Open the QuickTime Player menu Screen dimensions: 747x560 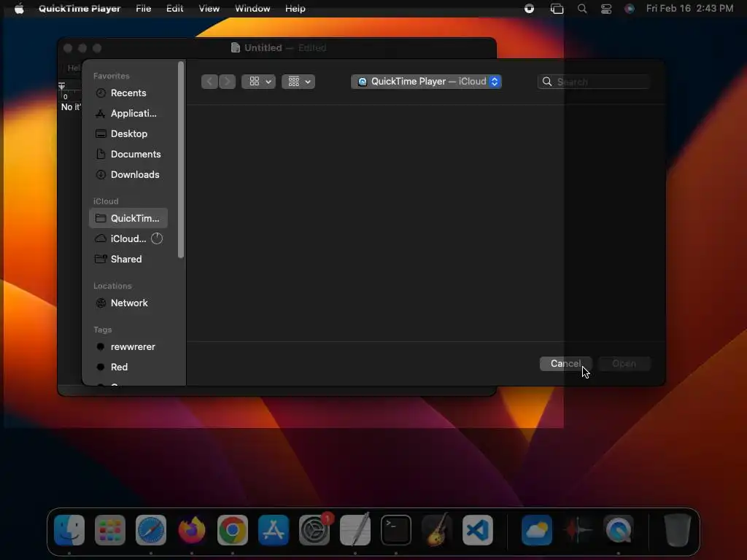coord(80,9)
